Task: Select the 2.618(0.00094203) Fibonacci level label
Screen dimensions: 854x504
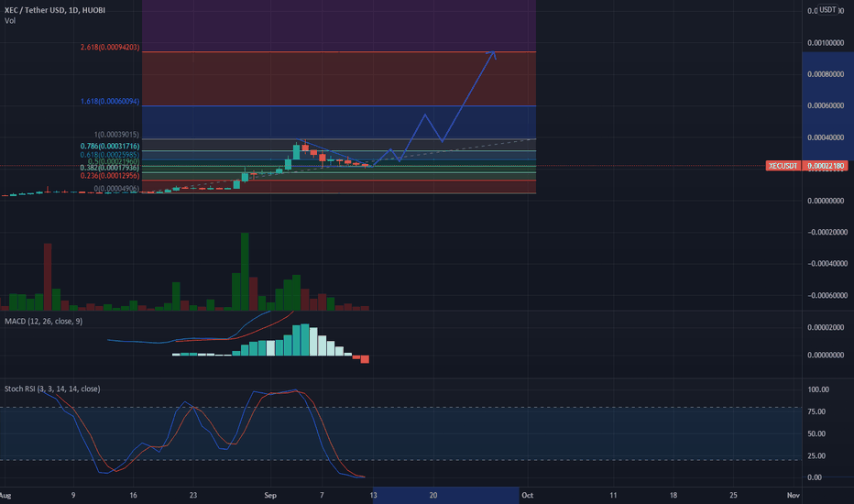Action: click(110, 48)
